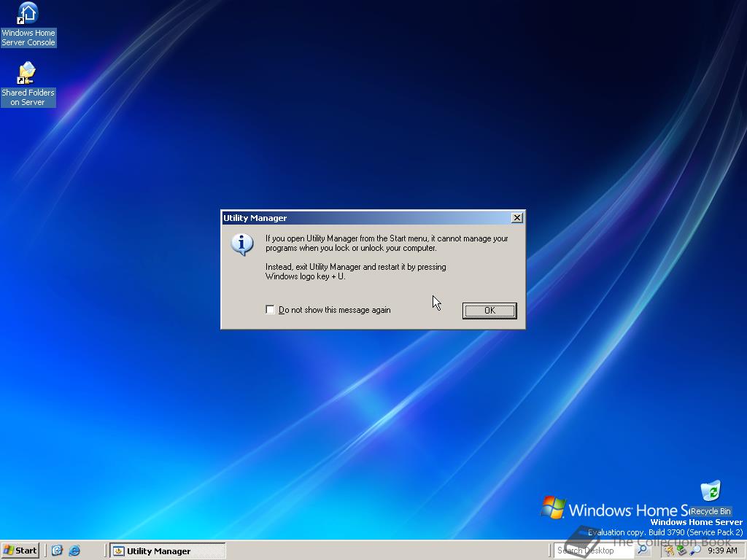Screen dimensions: 747x560
Task: Click Show Desktop in Quick Launch
Action: point(57,551)
